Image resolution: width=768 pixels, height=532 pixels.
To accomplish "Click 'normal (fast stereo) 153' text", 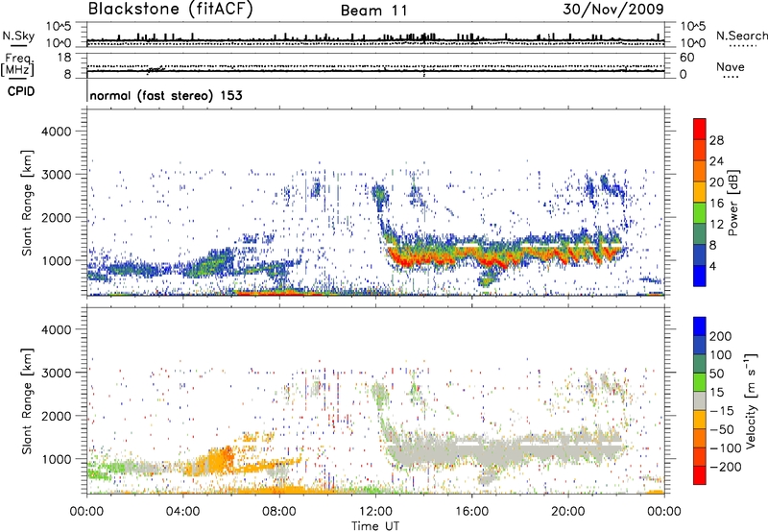I will tap(166, 95).
